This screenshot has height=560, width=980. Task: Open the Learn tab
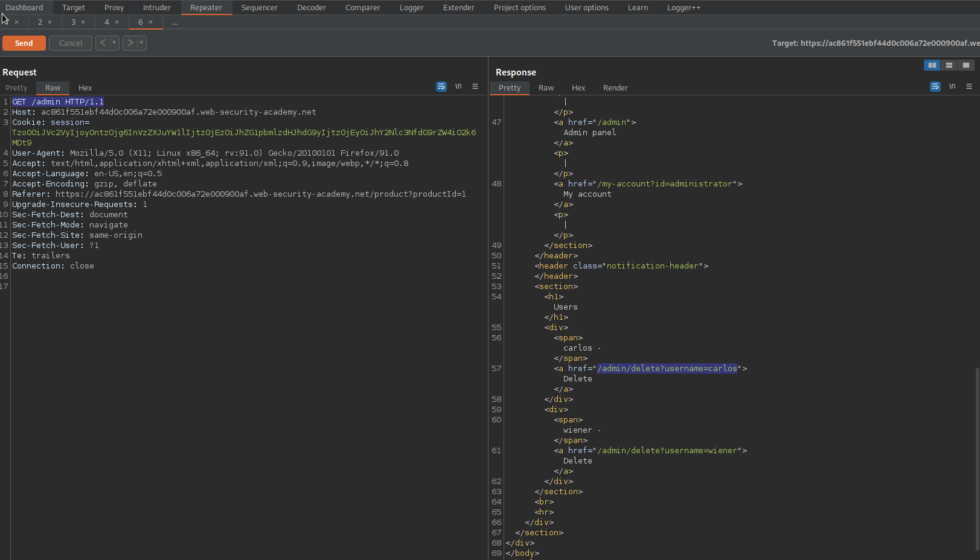[638, 7]
